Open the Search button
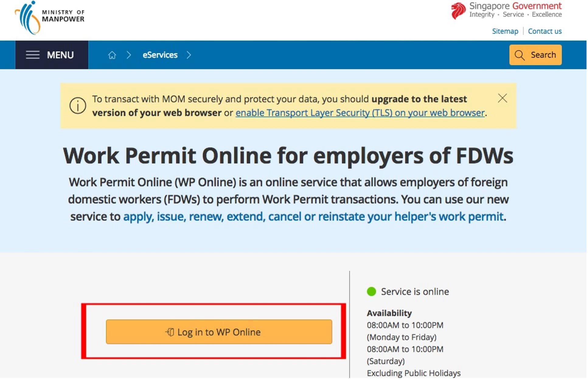Image resolution: width=588 pixels, height=379 pixels. click(535, 55)
